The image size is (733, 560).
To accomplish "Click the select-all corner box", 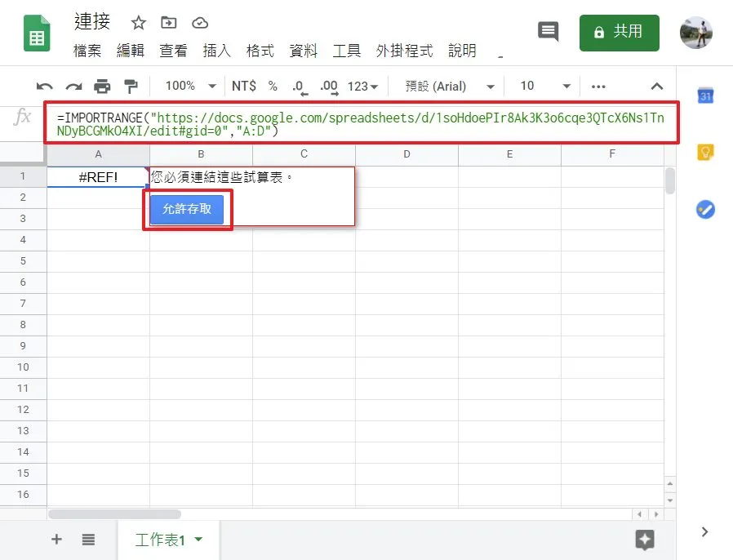I will click(x=23, y=155).
